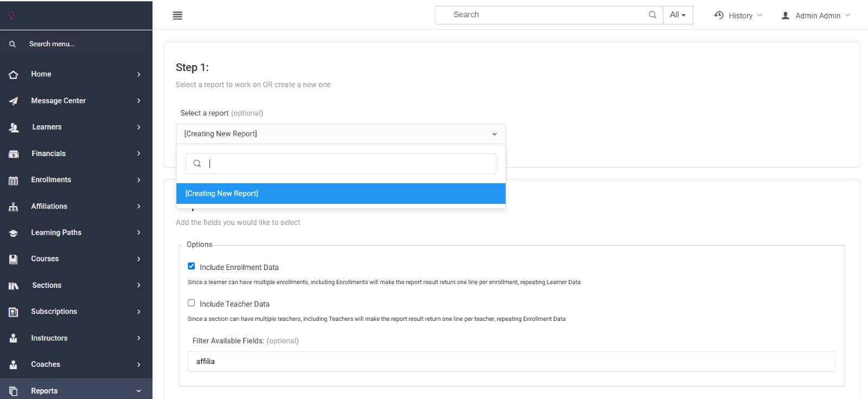Open the History dropdown
The width and height of the screenshot is (868, 399).
[x=738, y=16]
